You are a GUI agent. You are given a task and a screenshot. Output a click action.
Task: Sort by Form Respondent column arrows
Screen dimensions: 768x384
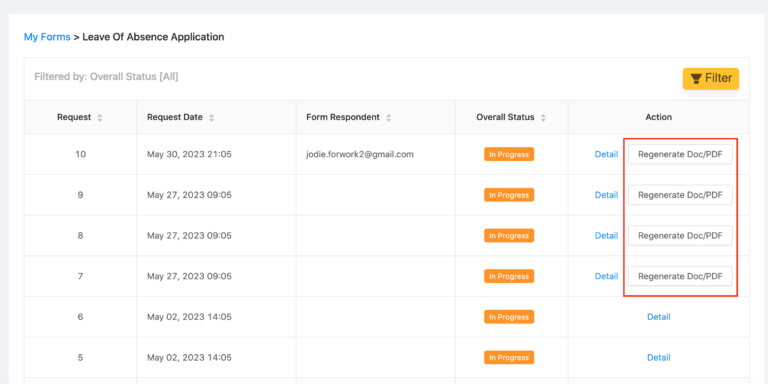coord(388,118)
